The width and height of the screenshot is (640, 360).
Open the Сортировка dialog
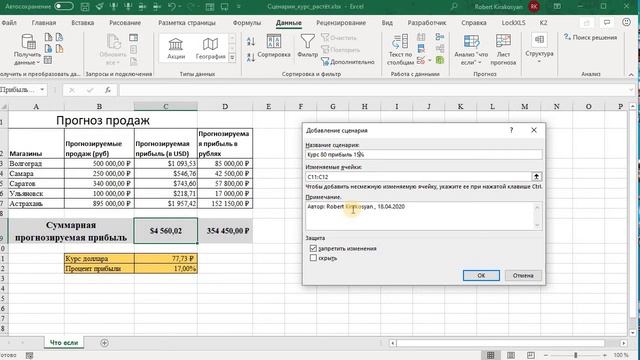(274, 46)
